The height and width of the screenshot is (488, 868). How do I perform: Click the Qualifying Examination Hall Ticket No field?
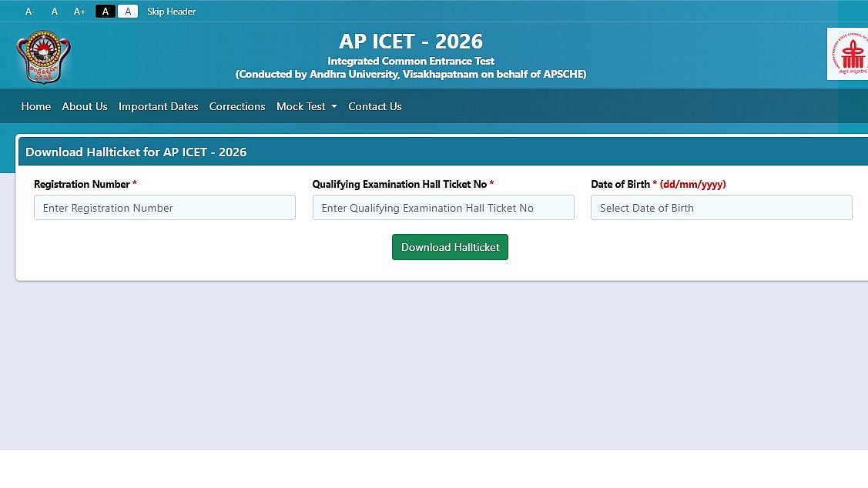(x=443, y=208)
